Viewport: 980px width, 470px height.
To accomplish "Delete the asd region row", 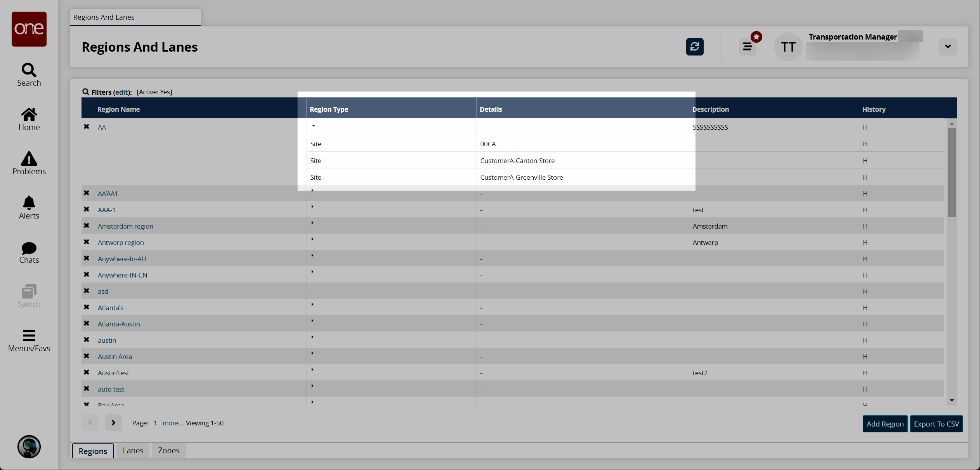I will (x=87, y=291).
